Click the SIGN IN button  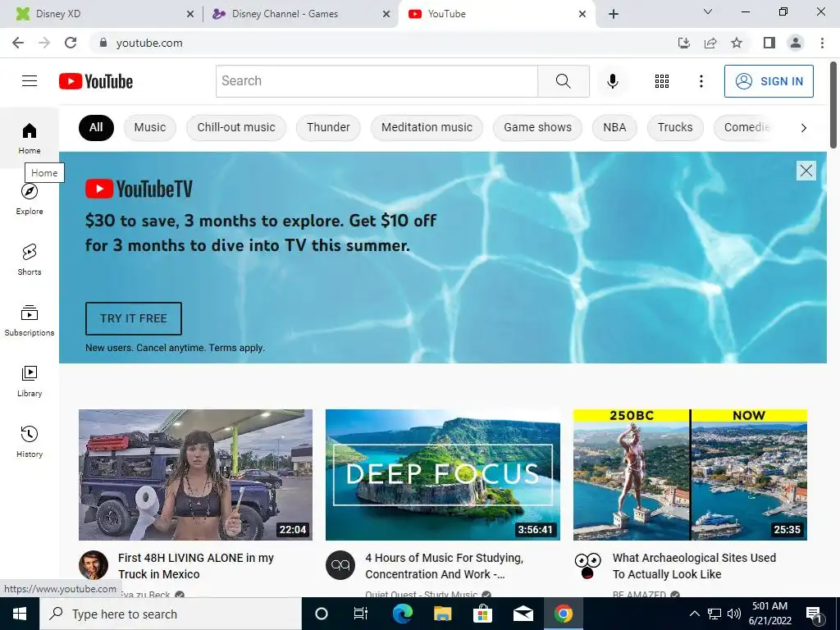click(769, 81)
